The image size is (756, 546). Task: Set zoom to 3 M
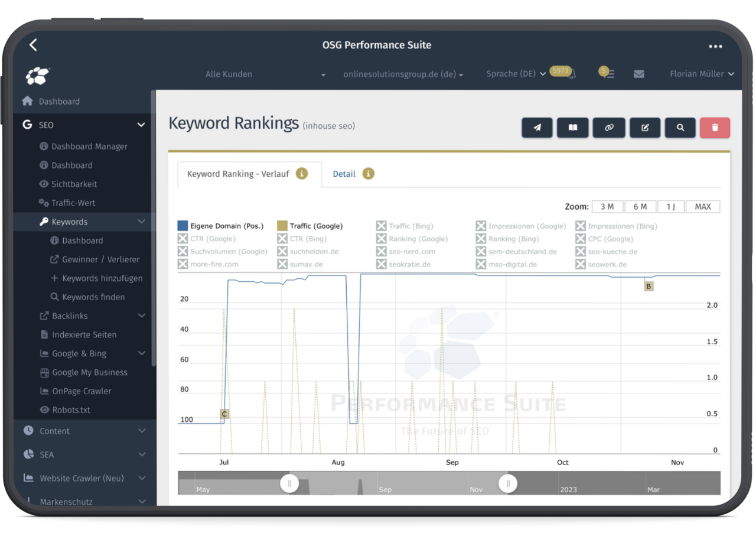coord(607,207)
